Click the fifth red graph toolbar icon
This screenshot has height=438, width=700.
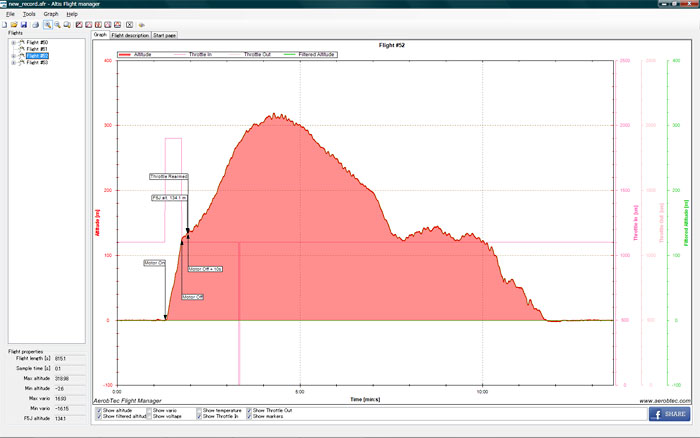[x=117, y=25]
